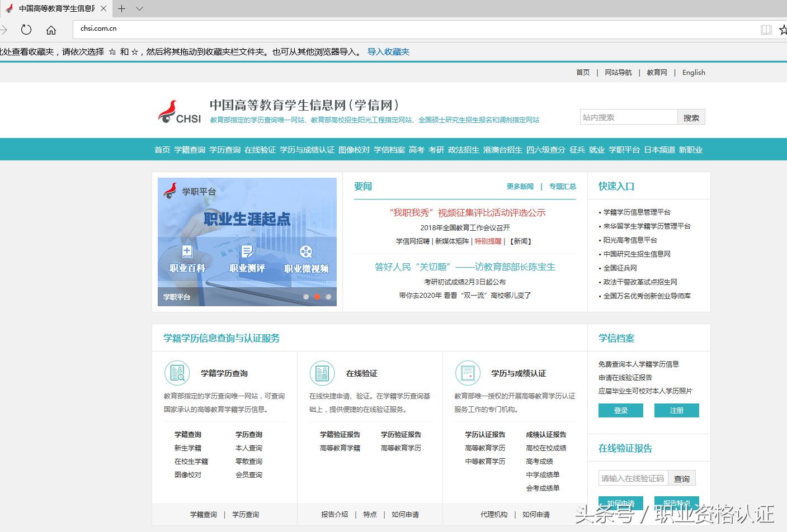This screenshot has height=532, width=787.
Task: Click the 学历与成绩认证 circular icon
Action: click(x=468, y=373)
